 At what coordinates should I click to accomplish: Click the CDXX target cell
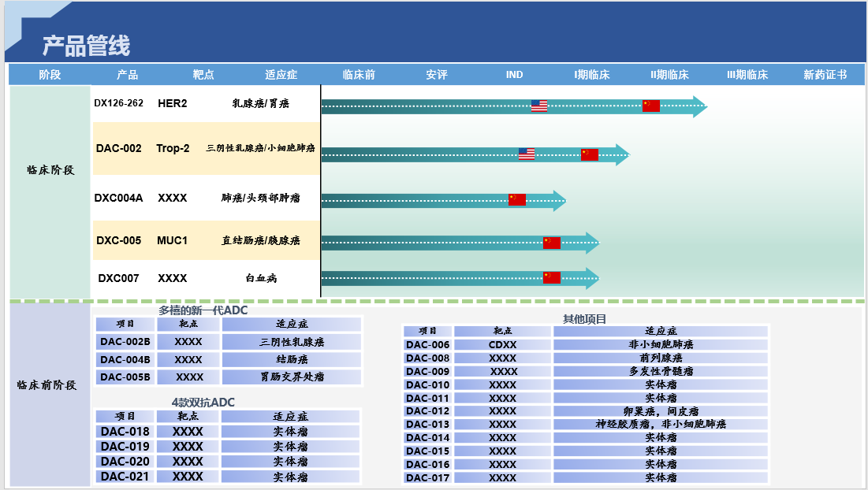[502, 345]
